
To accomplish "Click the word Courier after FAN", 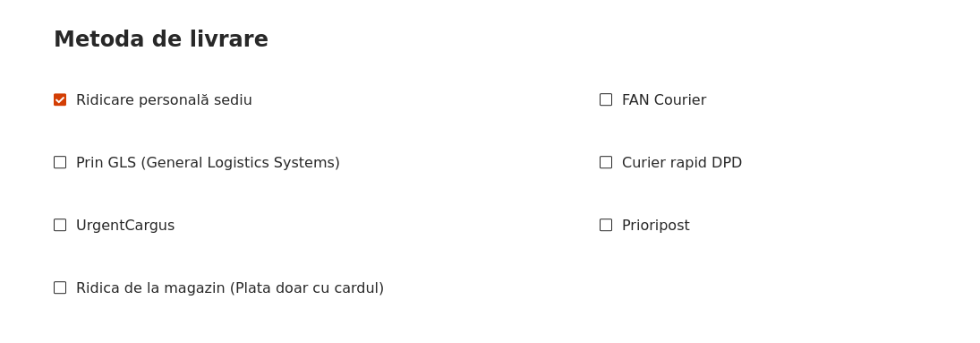I will click(x=679, y=100).
